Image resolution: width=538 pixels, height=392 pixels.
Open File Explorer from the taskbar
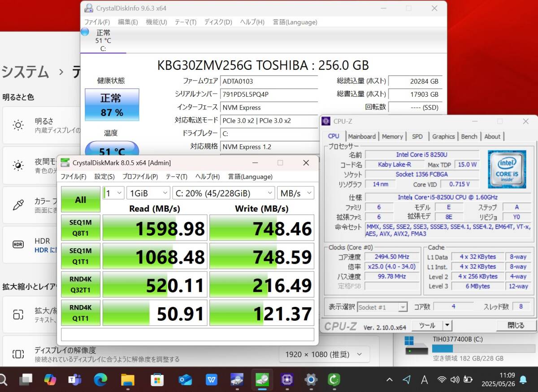tap(128, 380)
